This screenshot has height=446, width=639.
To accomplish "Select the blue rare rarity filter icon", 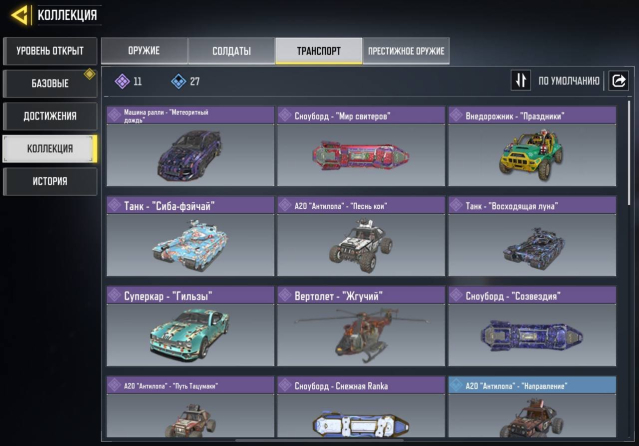I will (178, 81).
